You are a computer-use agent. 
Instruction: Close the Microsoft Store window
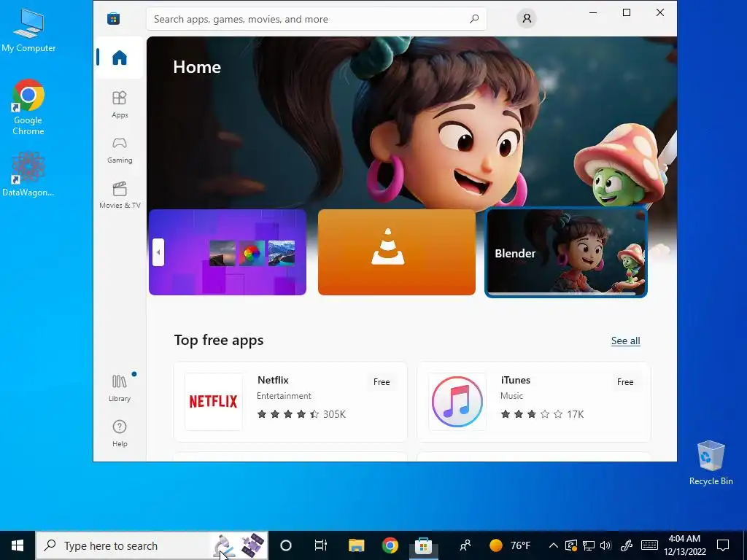pos(659,13)
